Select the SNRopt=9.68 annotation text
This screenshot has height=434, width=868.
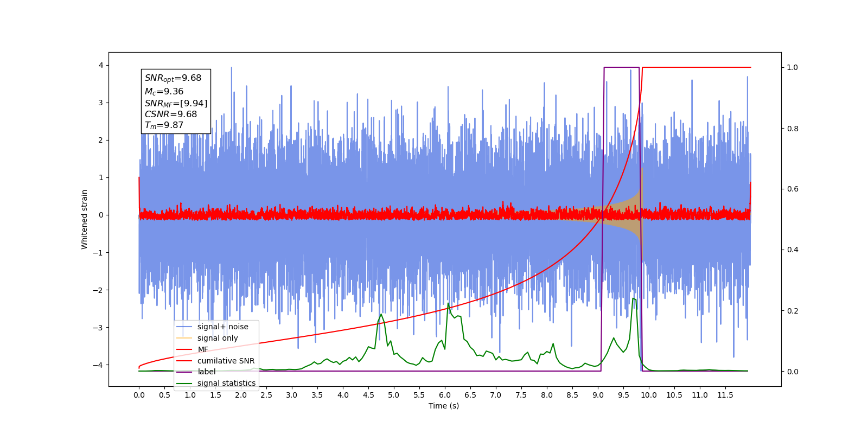[173, 78]
